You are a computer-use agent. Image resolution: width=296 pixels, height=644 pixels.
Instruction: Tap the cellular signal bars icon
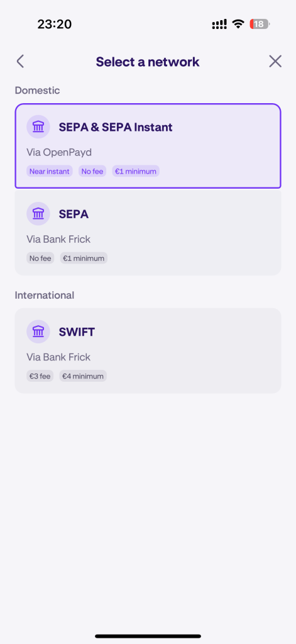[219, 25]
